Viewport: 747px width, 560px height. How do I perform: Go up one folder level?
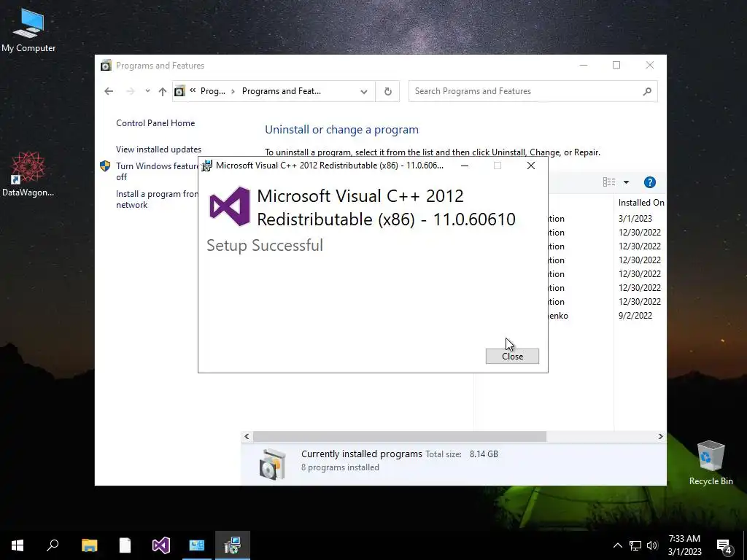coord(163,91)
